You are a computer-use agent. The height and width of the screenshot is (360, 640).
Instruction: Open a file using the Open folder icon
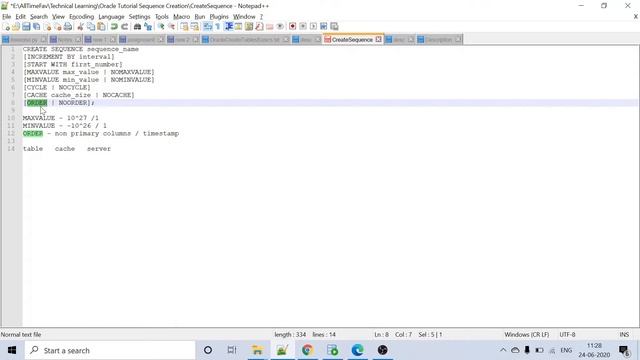point(16,27)
